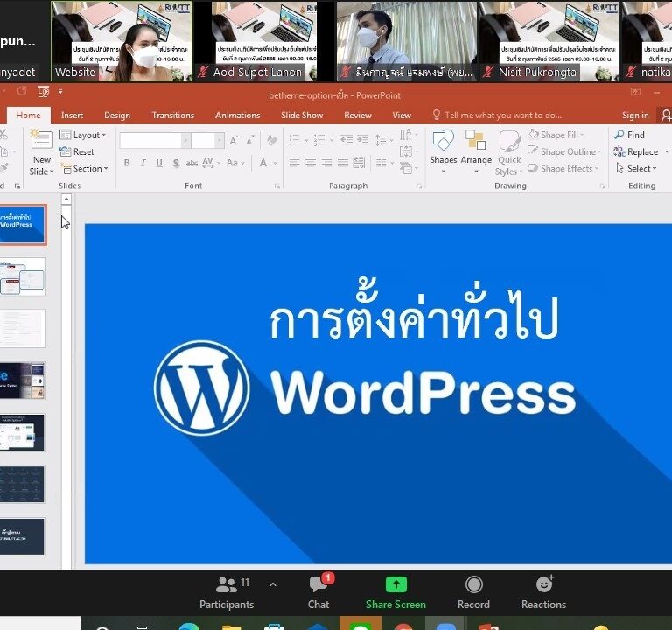The width and height of the screenshot is (672, 630).
Task: Click Sign in link
Action: [635, 115]
